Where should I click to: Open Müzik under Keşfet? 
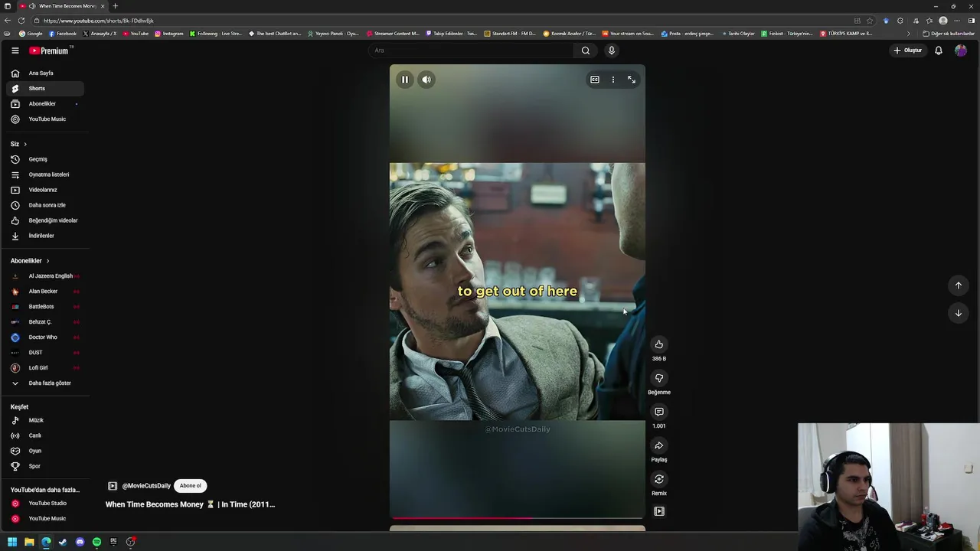45,420
